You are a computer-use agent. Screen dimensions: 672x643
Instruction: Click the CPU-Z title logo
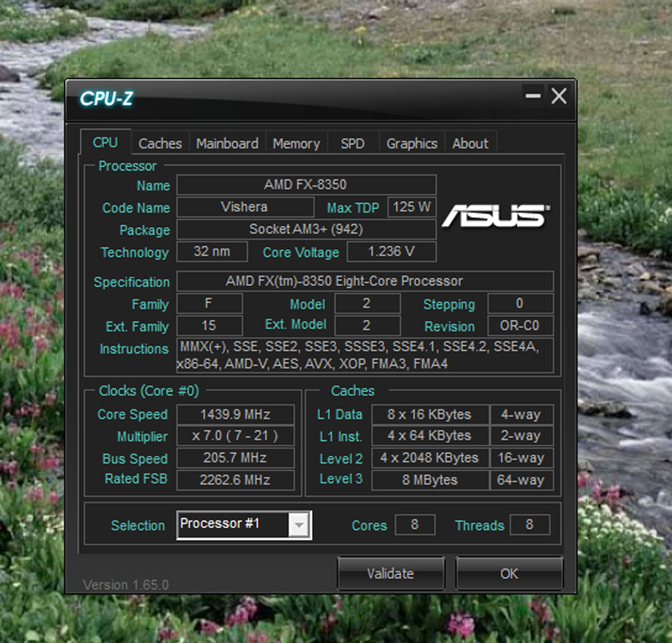coord(106,99)
